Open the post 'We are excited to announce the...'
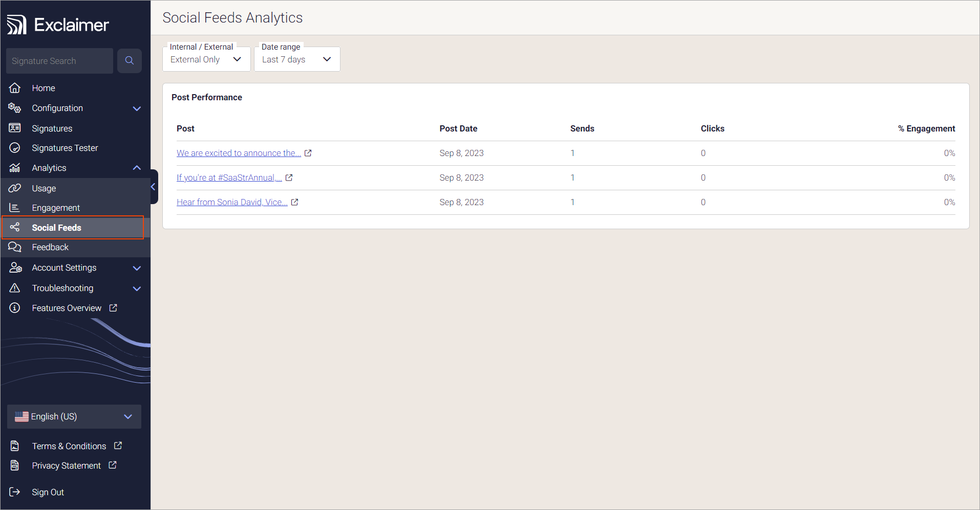The width and height of the screenshot is (980, 510). point(239,152)
